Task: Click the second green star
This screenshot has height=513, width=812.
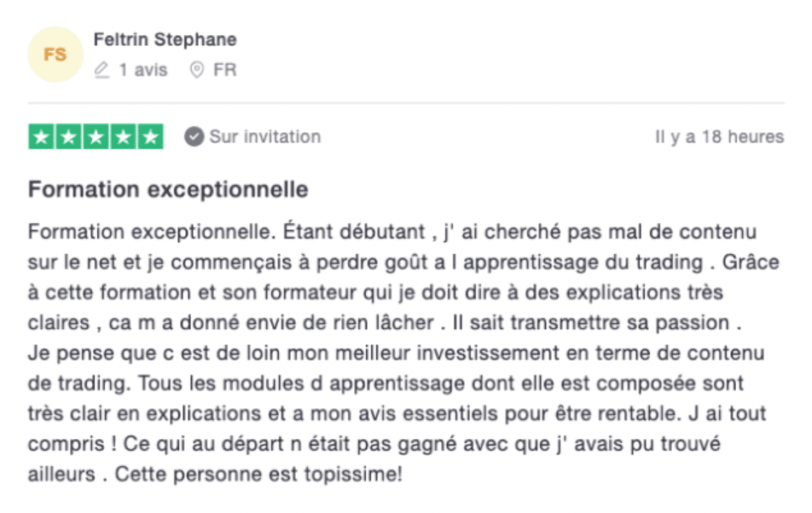Action: point(68,136)
